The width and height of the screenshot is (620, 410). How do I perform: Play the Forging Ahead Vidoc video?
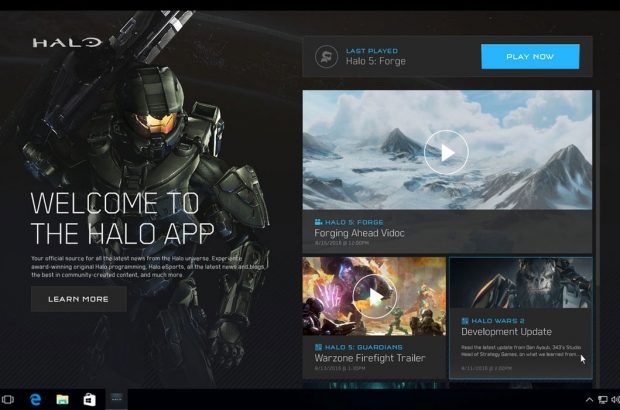tap(446, 152)
